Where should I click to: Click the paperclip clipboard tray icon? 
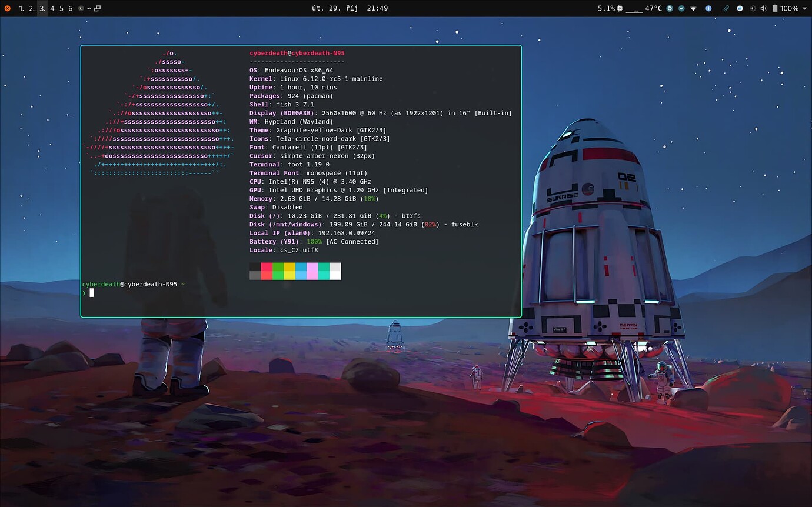coord(727,8)
